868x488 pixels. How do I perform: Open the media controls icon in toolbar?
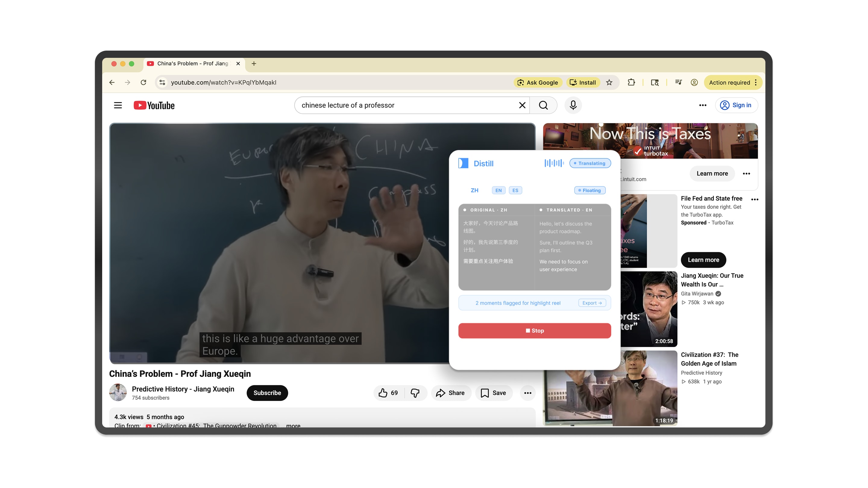click(678, 83)
